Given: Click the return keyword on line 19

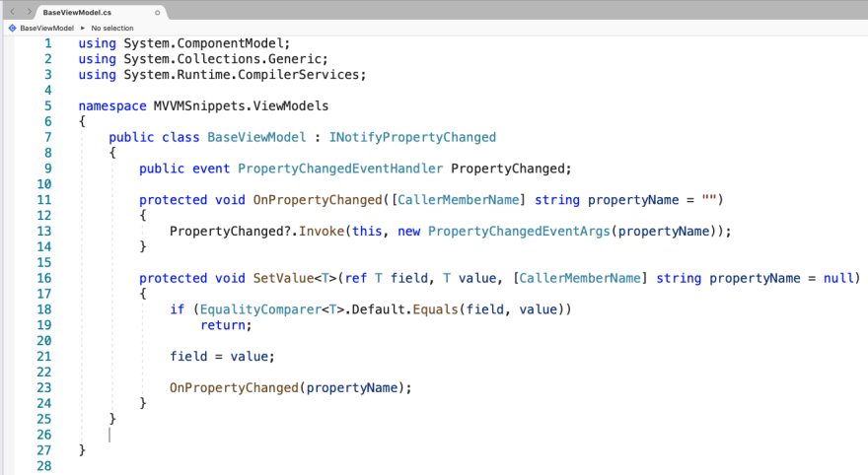Looking at the screenshot, I should (223, 325).
